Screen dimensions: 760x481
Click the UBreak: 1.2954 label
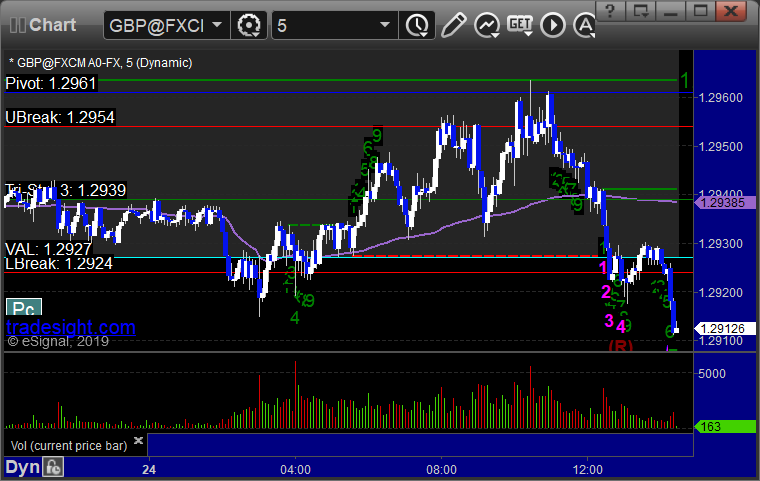click(60, 117)
